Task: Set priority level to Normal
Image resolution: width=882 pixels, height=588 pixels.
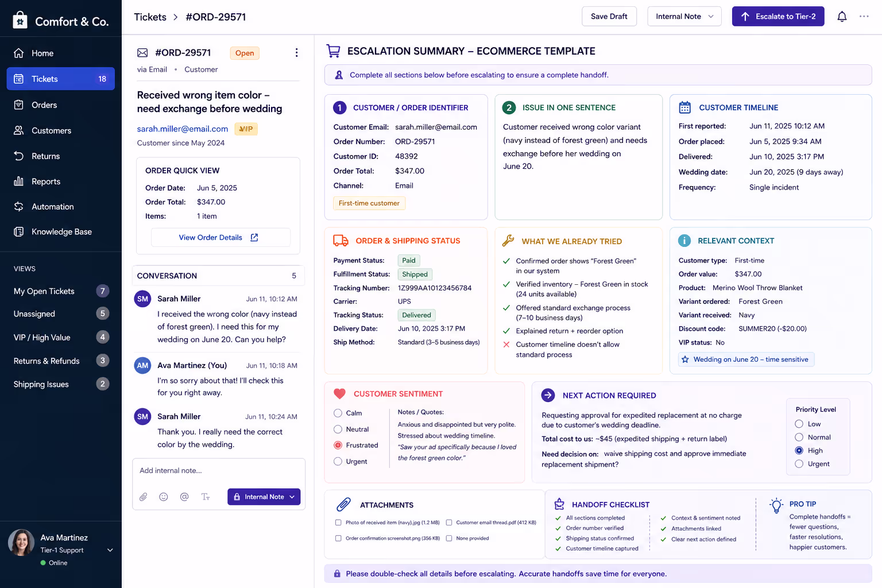Action: click(x=799, y=437)
